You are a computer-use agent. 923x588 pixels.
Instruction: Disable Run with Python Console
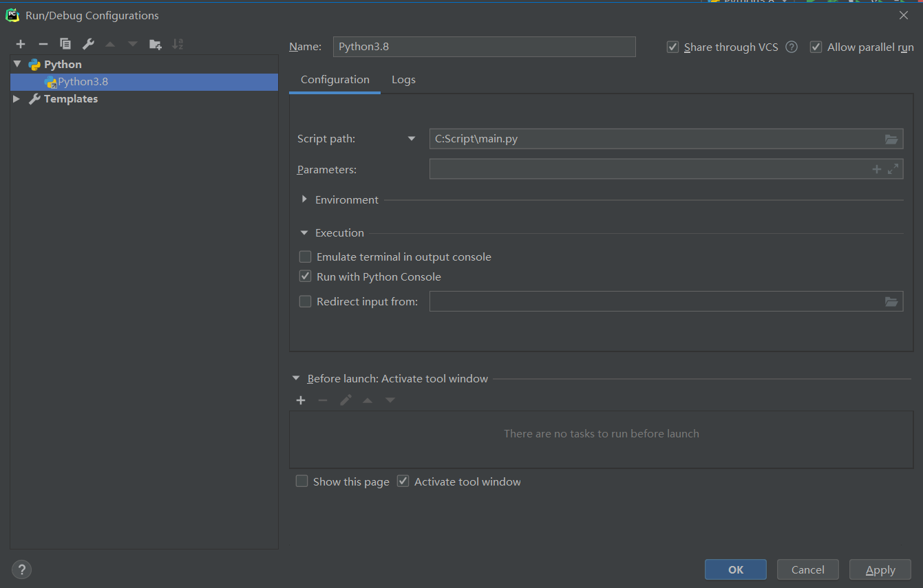pos(305,276)
